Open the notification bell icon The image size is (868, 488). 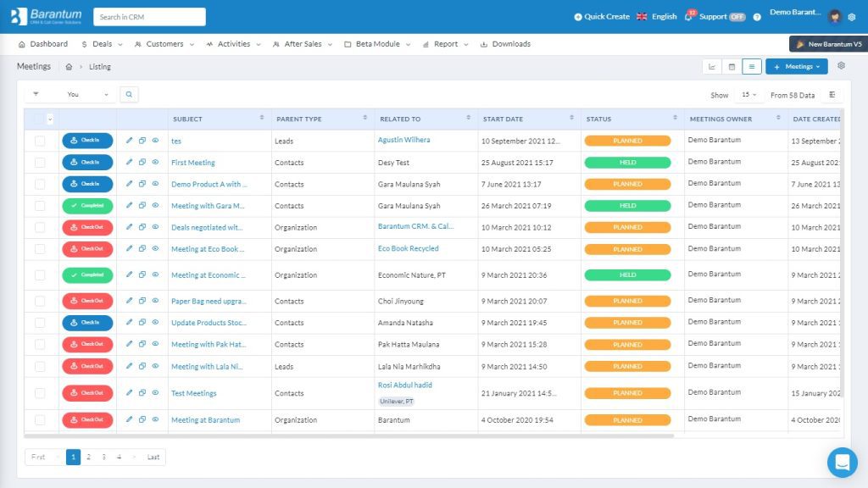688,17
